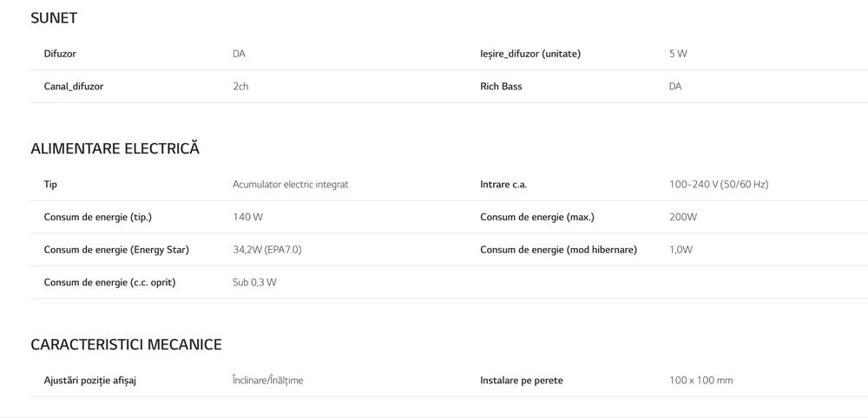868x418 pixels.
Task: Click the Ieșire_difuzor (unitate) label
Action: tap(529, 54)
